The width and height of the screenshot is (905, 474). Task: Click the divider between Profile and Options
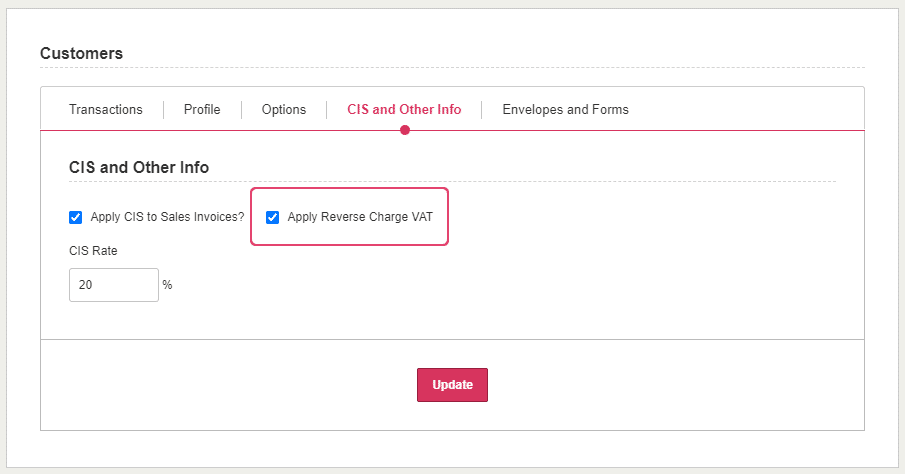click(x=241, y=109)
